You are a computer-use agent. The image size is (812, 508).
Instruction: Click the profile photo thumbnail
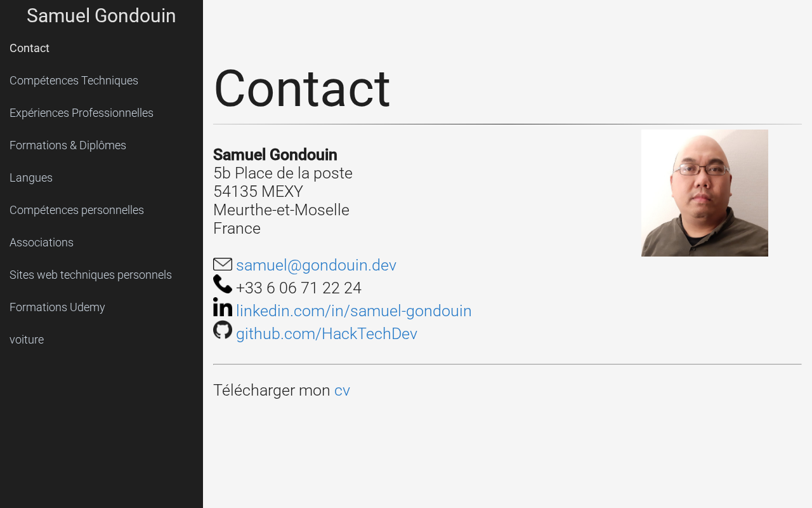click(x=704, y=193)
